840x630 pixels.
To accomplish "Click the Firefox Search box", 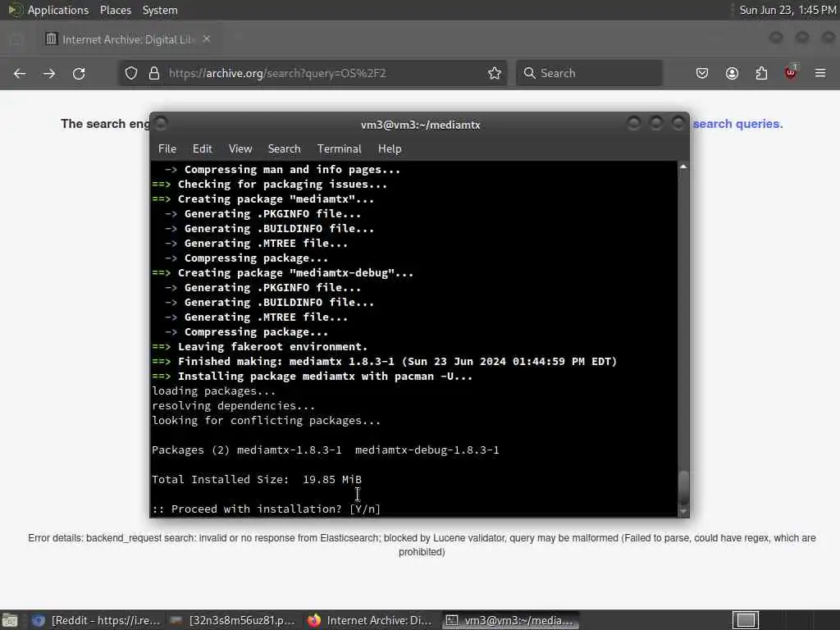I will pyautogui.click(x=589, y=73).
